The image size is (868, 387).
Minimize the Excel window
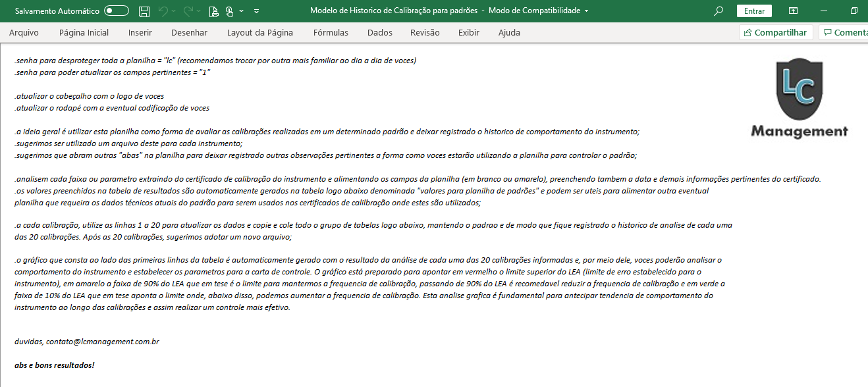(823, 11)
